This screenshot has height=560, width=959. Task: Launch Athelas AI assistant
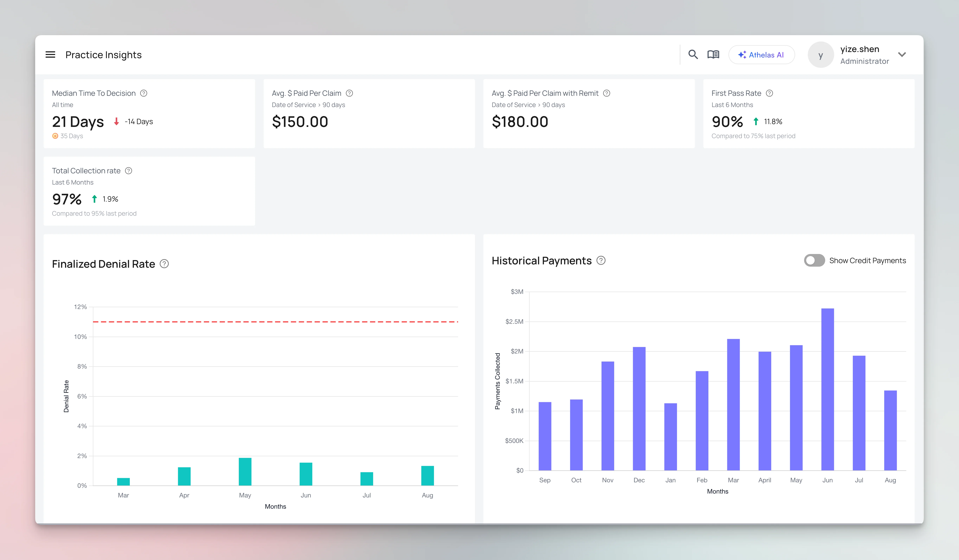761,55
